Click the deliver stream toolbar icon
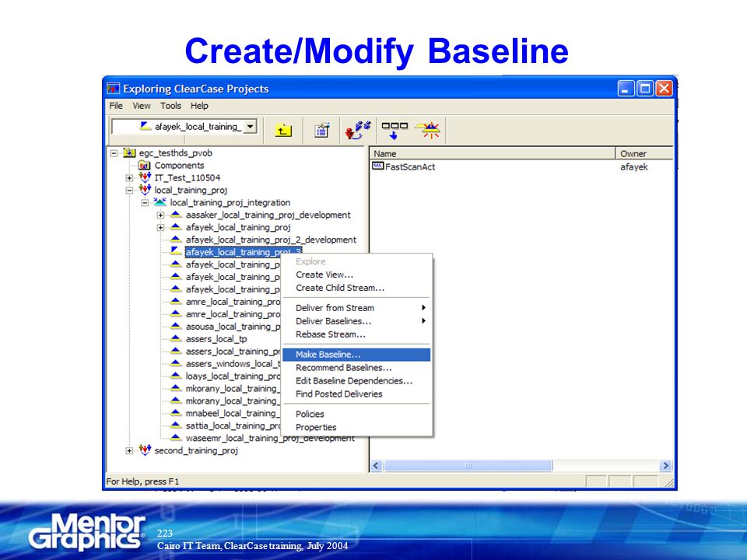 point(395,130)
